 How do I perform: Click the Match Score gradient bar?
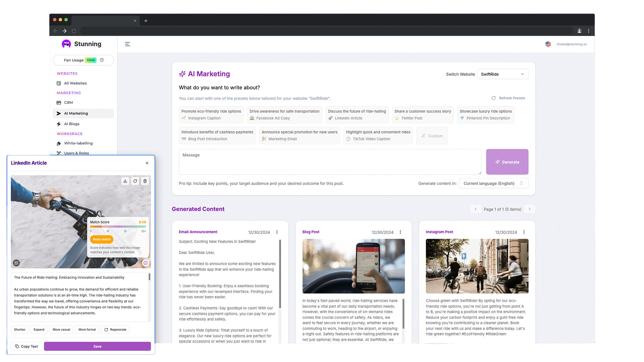[118, 227]
